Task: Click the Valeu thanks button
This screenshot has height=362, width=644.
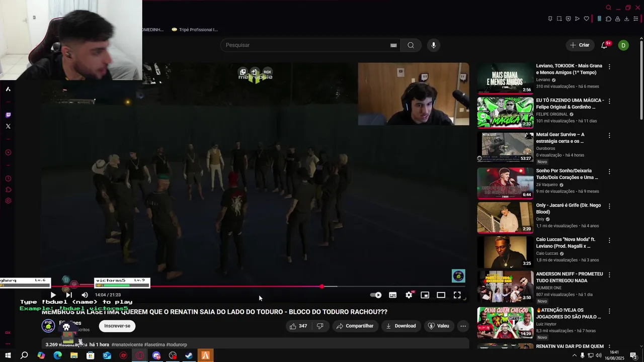Action: (x=438, y=326)
